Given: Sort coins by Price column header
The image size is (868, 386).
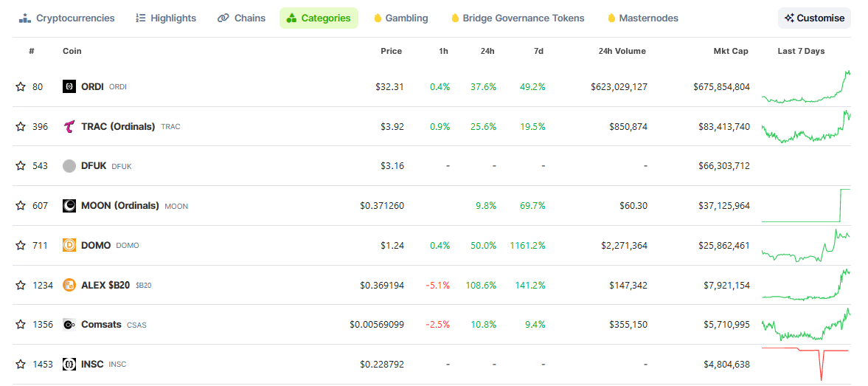Looking at the screenshot, I should [391, 51].
